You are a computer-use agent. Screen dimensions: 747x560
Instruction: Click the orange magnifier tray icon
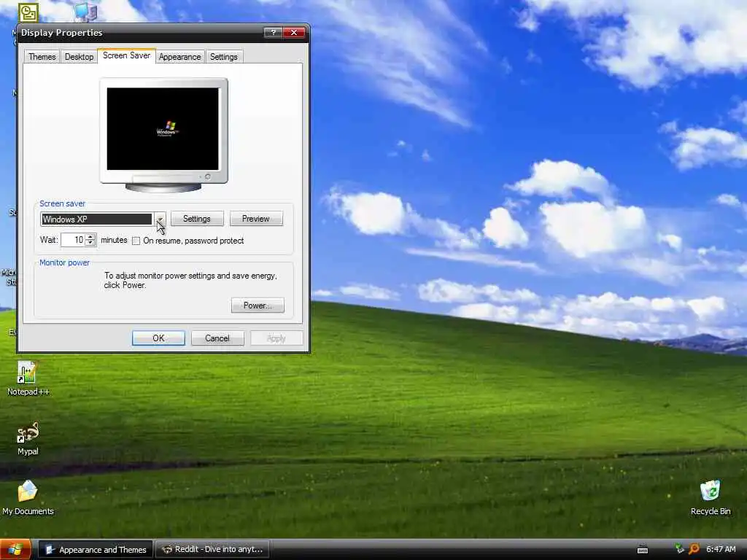pos(694,549)
